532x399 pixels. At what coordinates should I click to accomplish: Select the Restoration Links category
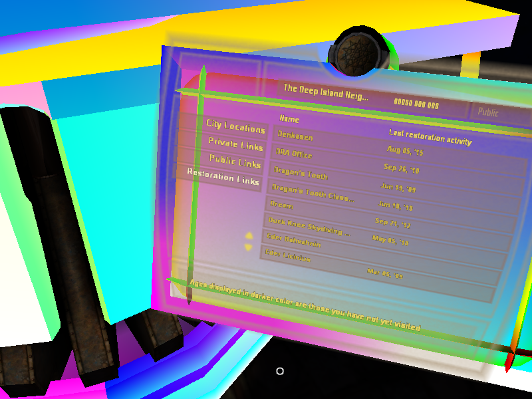(223, 176)
